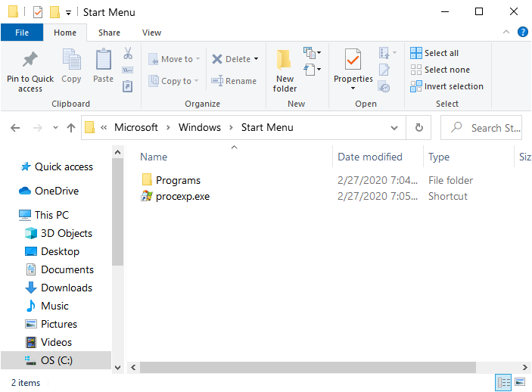Image resolution: width=532 pixels, height=392 pixels.
Task: Click the Copy path icon
Action: click(128, 70)
